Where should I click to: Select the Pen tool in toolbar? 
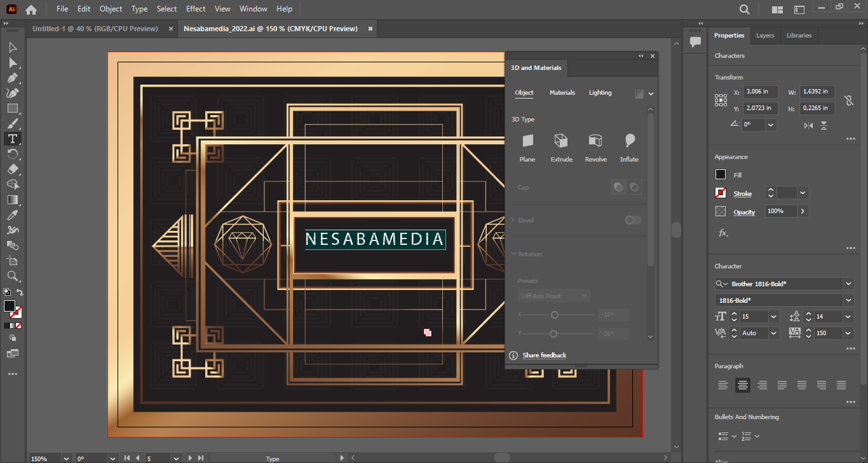(12, 78)
